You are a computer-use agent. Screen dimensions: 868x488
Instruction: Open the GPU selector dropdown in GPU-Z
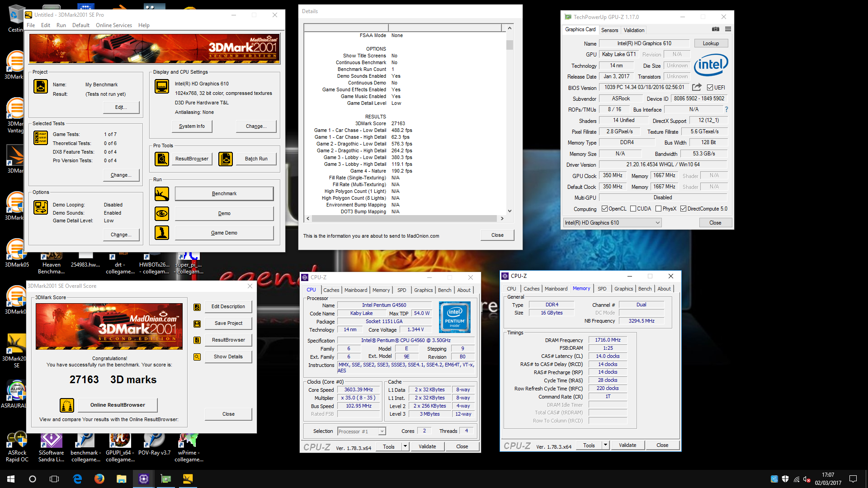coord(612,223)
